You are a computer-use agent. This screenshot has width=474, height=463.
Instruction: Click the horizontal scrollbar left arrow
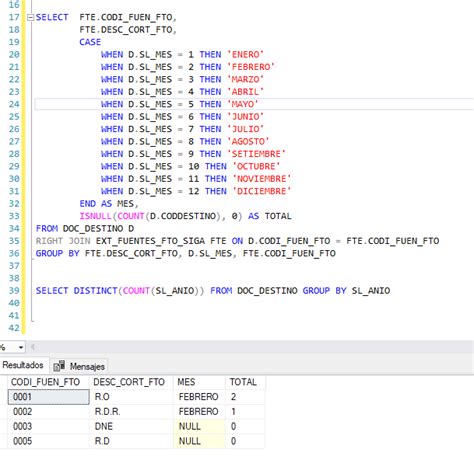tap(33, 347)
